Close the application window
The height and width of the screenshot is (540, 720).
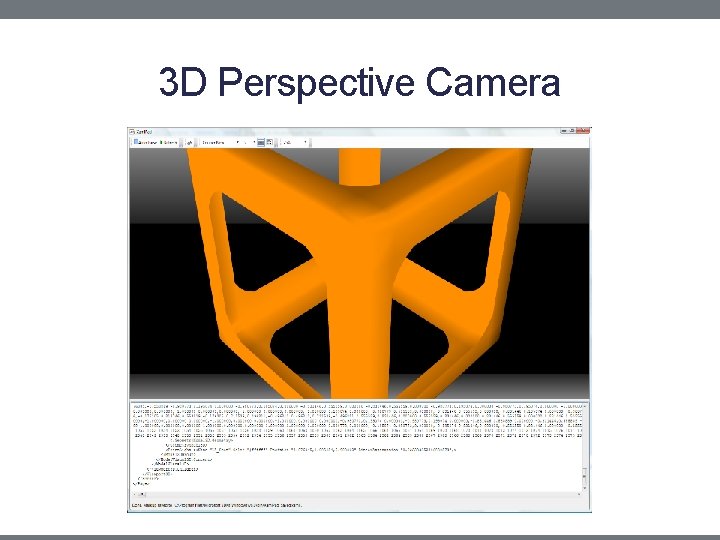point(583,131)
